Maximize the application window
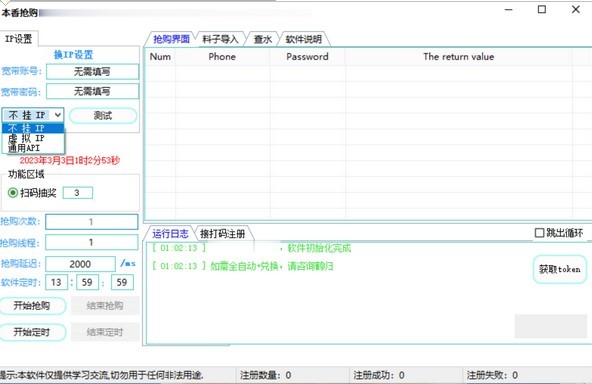592x384 pixels. [x=542, y=9]
